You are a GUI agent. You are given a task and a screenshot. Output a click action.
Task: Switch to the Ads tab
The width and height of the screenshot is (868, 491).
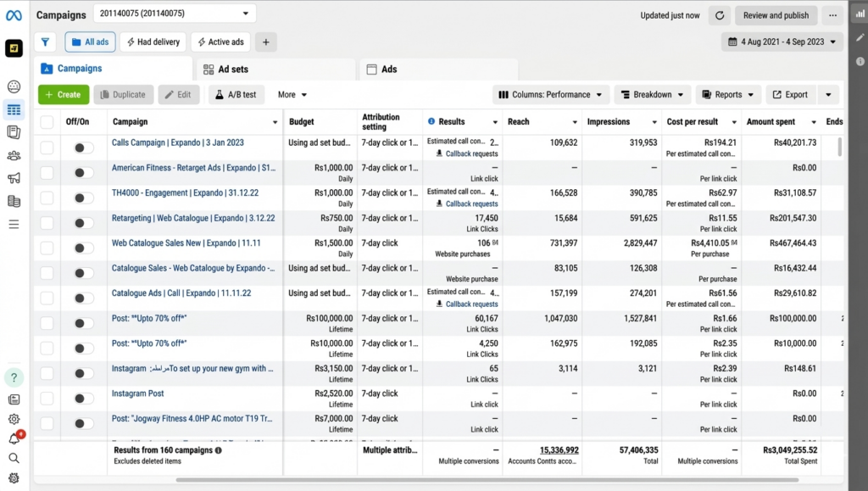coord(389,69)
